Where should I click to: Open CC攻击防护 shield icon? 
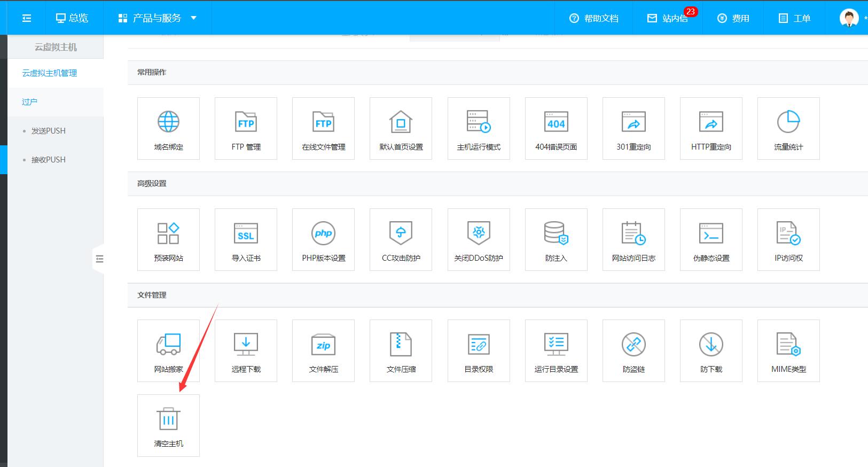click(x=401, y=233)
